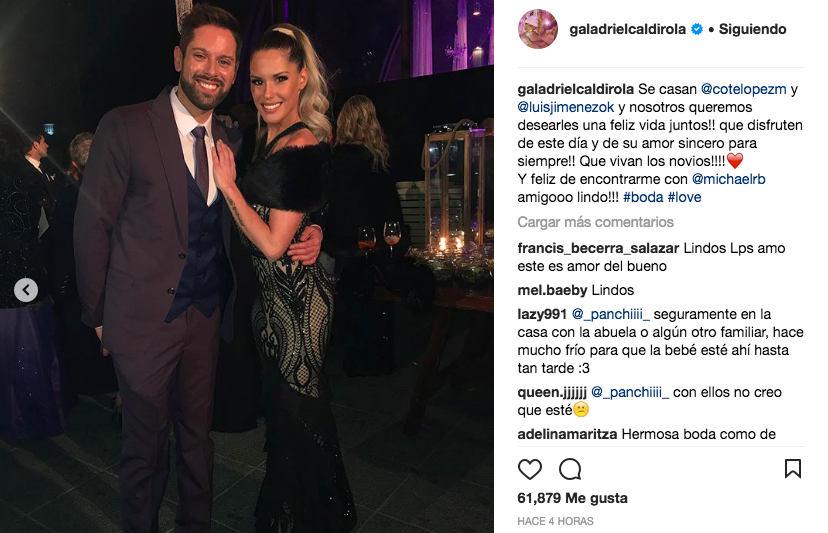Open lazy991 commenter profile
828x533 pixels.
pos(542,314)
